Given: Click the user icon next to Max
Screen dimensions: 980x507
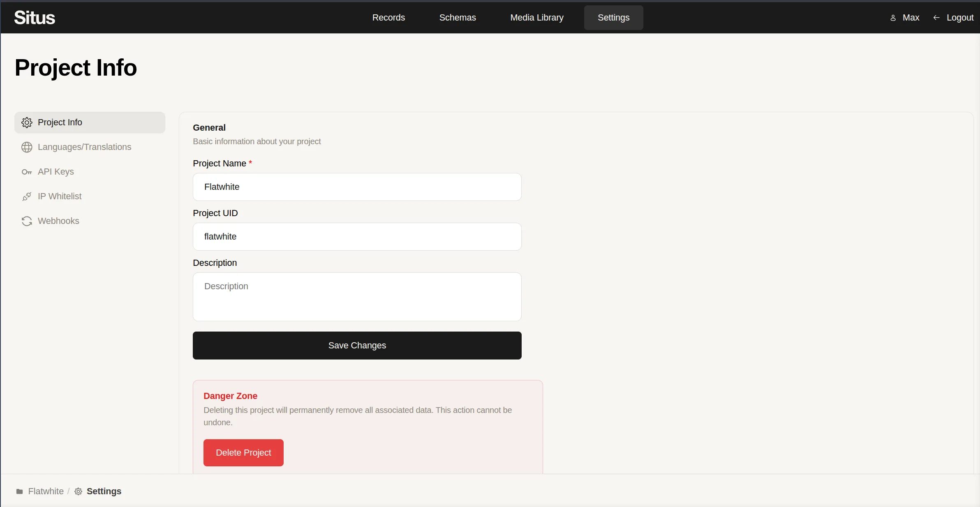Looking at the screenshot, I should [893, 18].
